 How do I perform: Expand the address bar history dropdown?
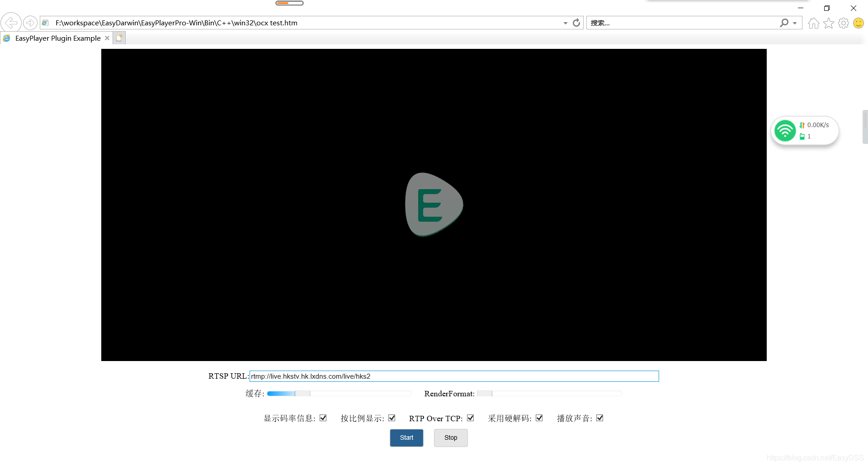pyautogui.click(x=565, y=23)
